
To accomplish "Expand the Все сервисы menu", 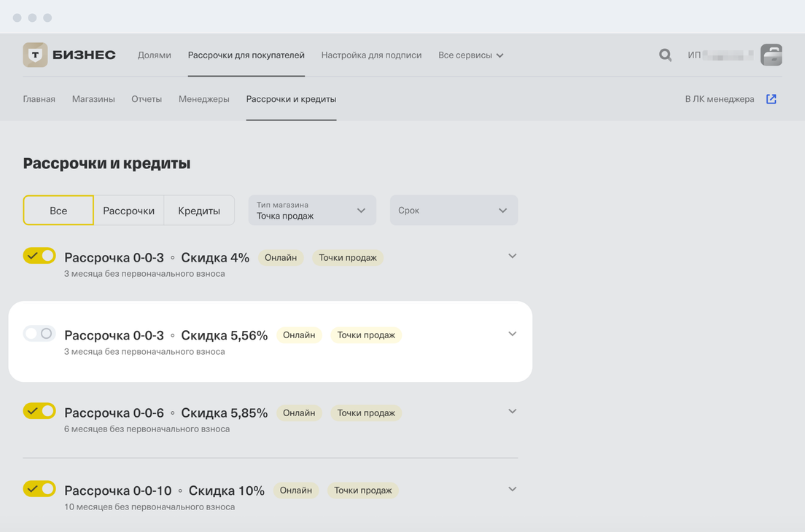I will [470, 55].
